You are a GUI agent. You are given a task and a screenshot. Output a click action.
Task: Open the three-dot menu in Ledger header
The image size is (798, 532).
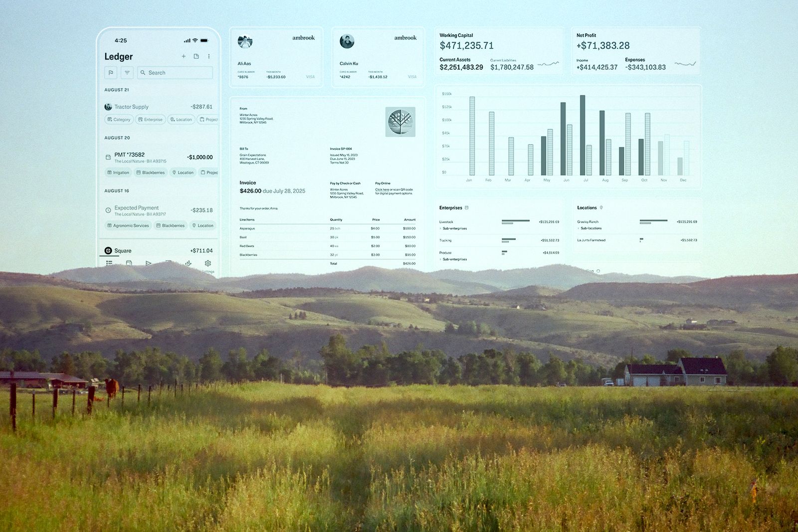[x=209, y=56]
